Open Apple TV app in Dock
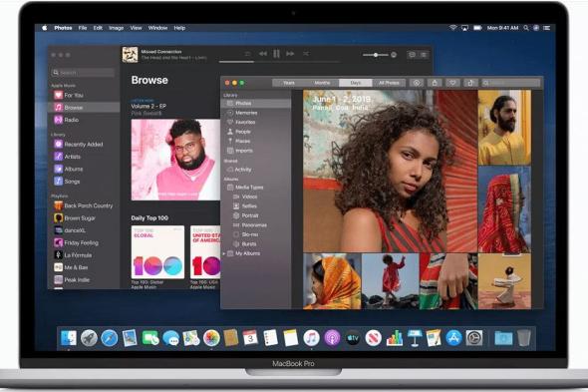This screenshot has width=588, height=392. [x=353, y=338]
